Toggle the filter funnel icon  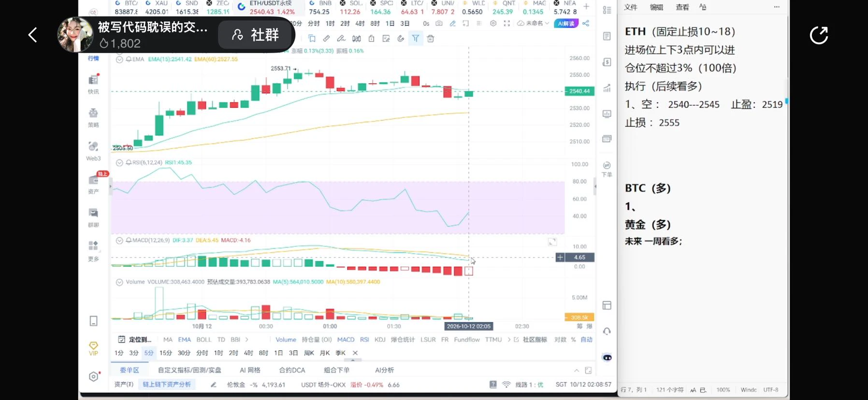tap(416, 39)
